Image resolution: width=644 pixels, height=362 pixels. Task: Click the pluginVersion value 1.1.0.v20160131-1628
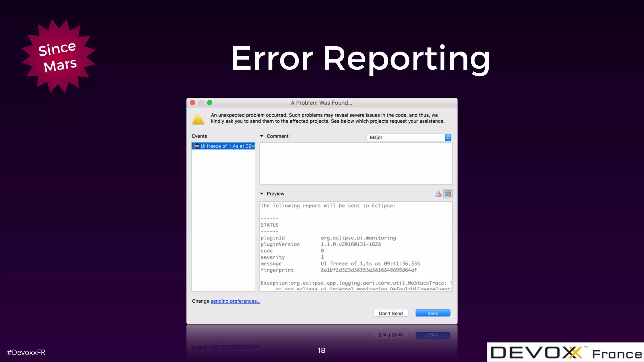351,244
